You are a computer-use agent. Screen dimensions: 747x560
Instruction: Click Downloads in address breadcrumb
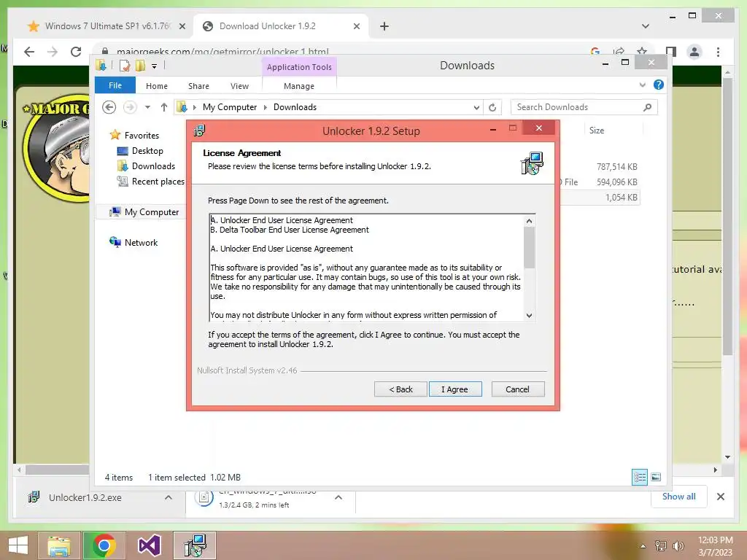295,107
